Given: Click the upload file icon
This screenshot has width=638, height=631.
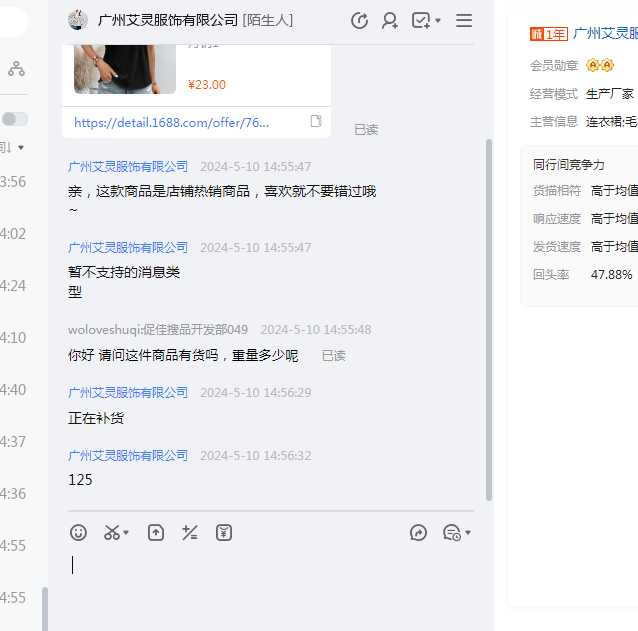Looking at the screenshot, I should tap(156, 533).
